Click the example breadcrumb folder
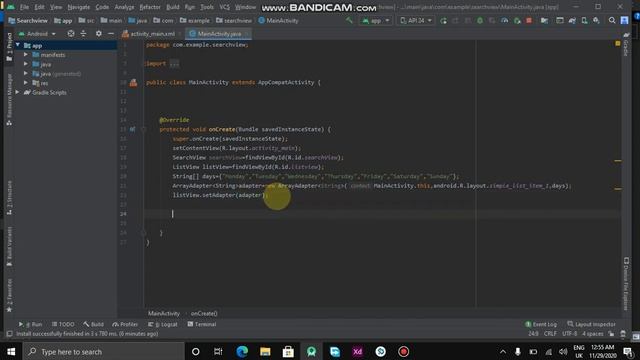The height and width of the screenshot is (360, 640). (195, 20)
